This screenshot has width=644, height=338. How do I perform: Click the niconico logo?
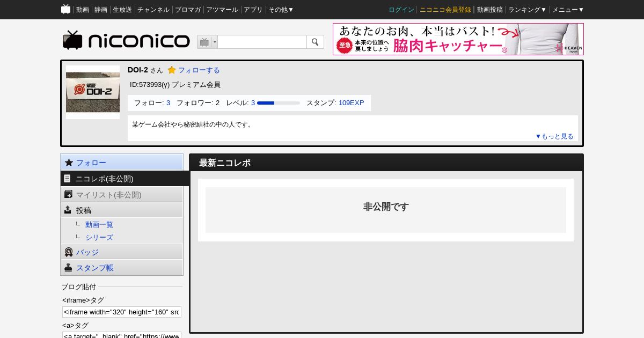(126, 40)
